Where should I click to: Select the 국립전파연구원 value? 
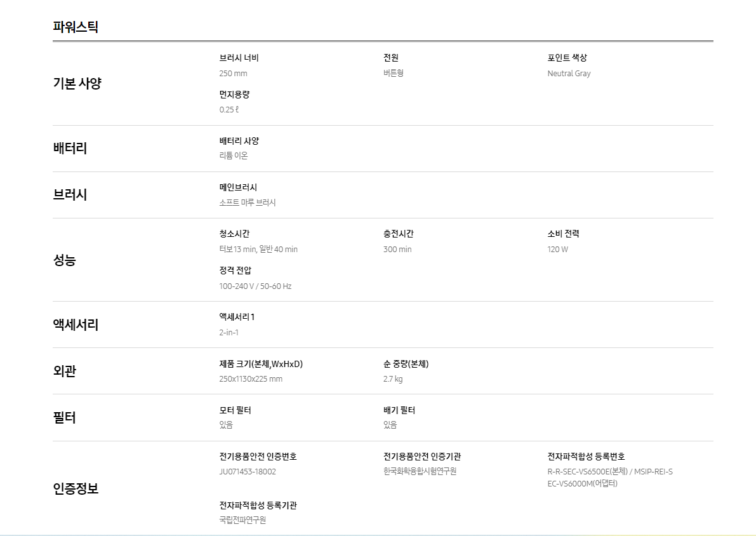[x=242, y=520]
